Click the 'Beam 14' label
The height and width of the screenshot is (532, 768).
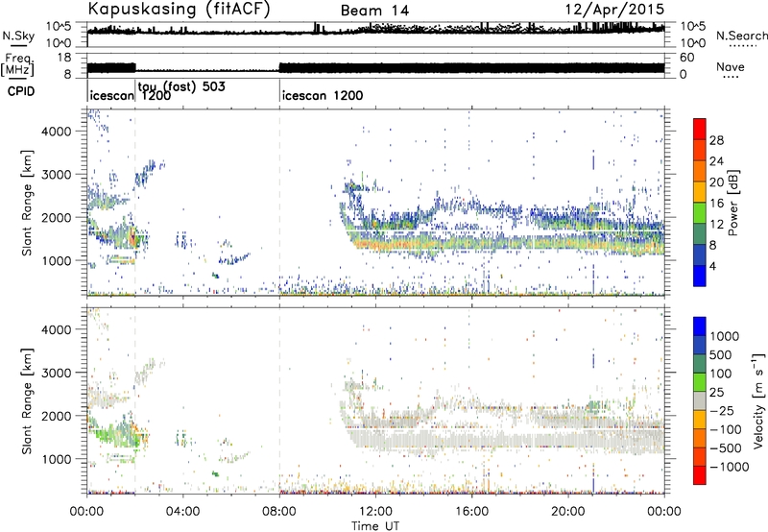point(374,11)
